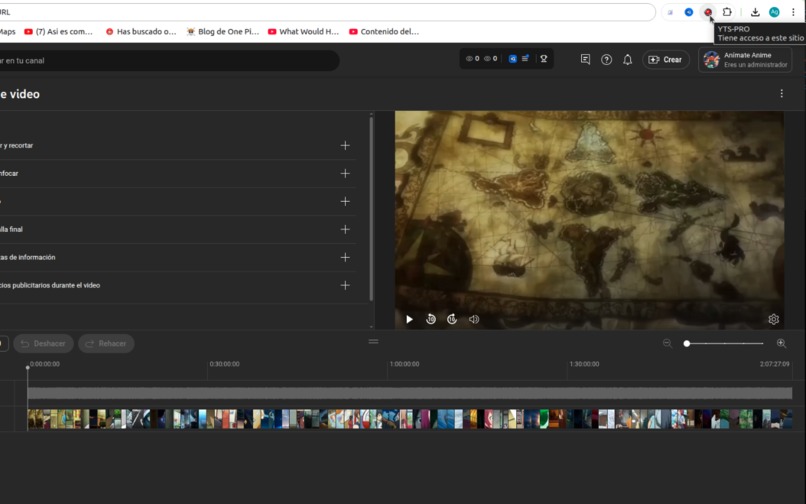
Task: Expand 'publicitarios durante el video' plus
Action: pyautogui.click(x=345, y=285)
